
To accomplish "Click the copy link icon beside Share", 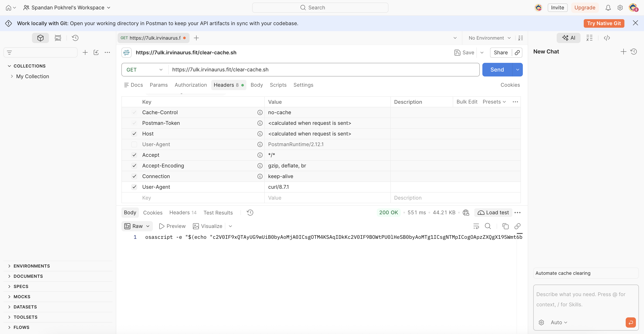I will point(517,52).
